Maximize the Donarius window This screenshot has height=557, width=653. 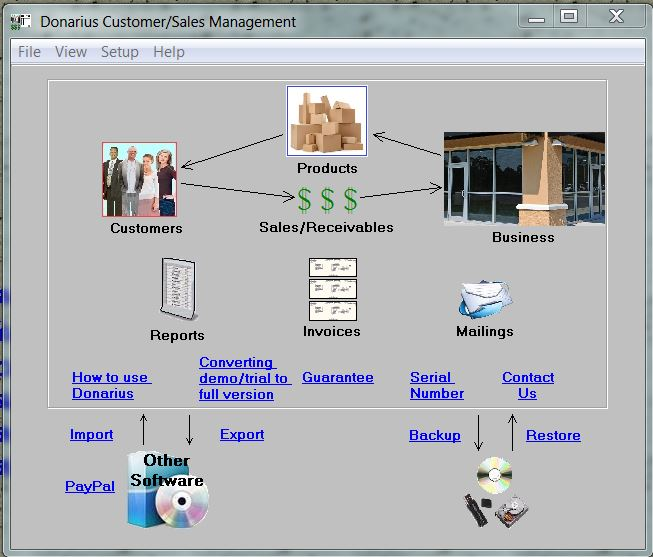[x=569, y=17]
